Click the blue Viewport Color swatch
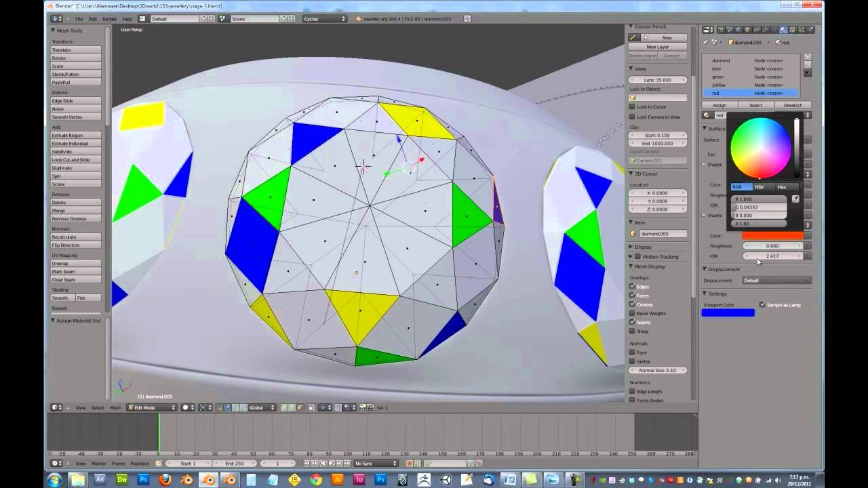Image resolution: width=868 pixels, height=488 pixels. click(x=728, y=312)
